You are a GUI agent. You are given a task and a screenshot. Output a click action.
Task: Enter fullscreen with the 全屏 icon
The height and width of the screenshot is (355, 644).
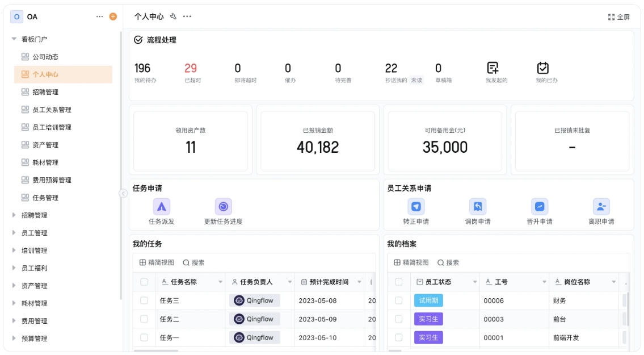[612, 16]
